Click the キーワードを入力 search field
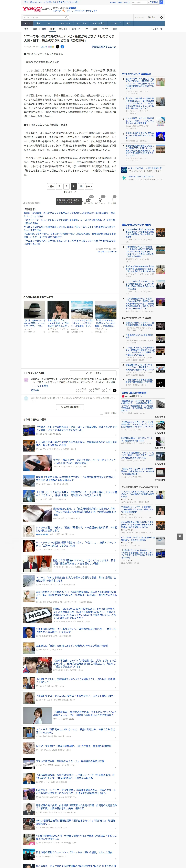Viewport: 186px width, 868px height. (x=44, y=18)
